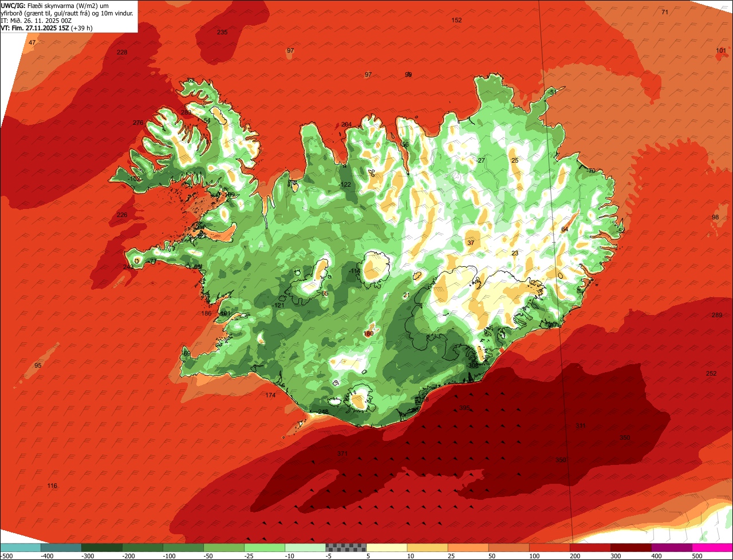Click the map value 186

pos(207,313)
